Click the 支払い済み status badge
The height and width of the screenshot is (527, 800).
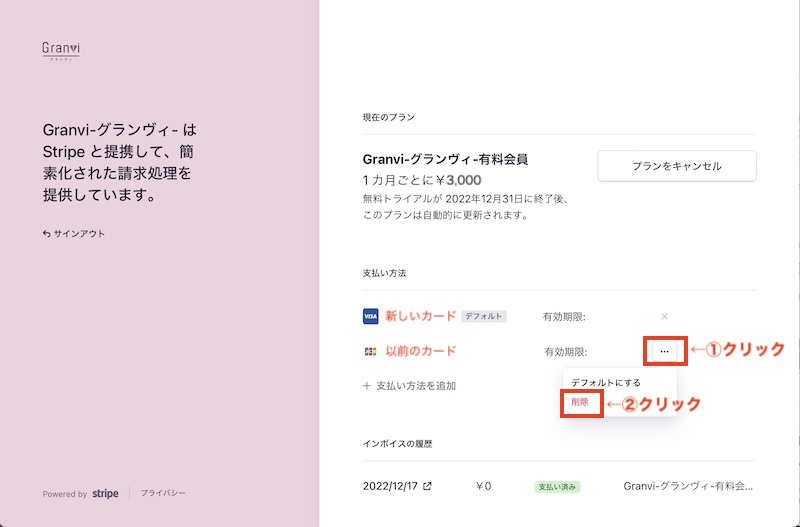click(557, 487)
